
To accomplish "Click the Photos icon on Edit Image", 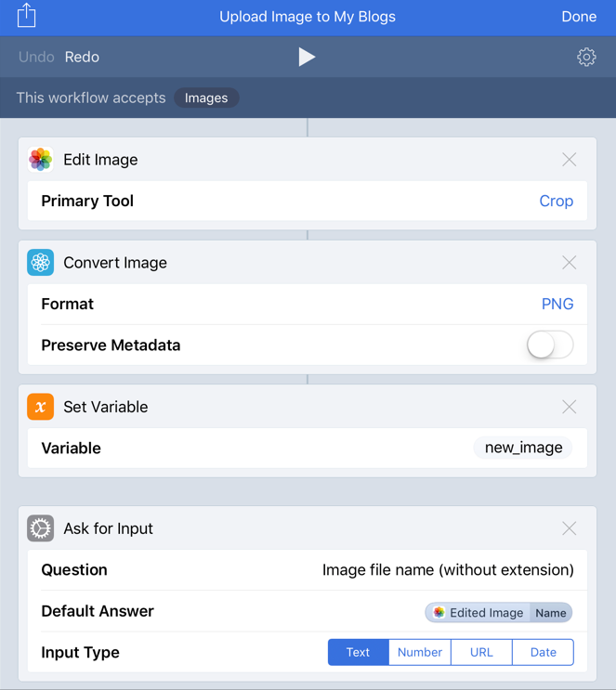I will [41, 160].
